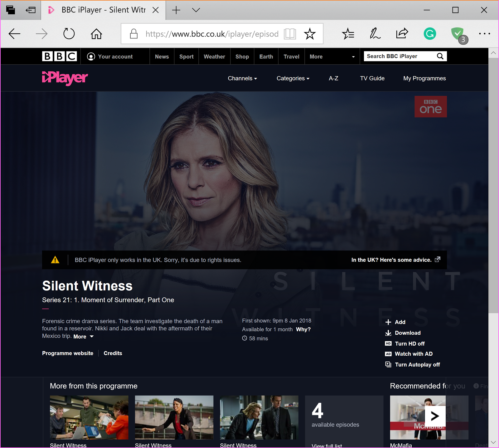Expand synopsis with More
This screenshot has width=499, height=448.
[83, 337]
